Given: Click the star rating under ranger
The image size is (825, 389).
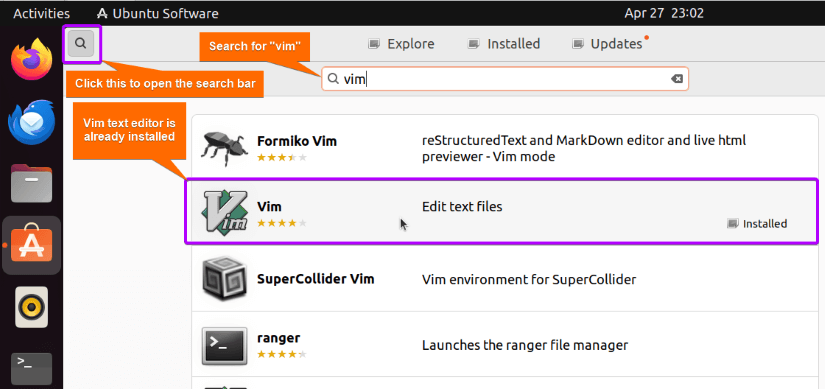Looking at the screenshot, I should click(x=281, y=354).
